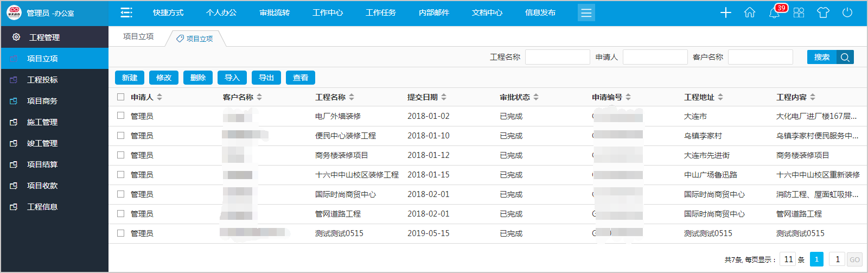Image resolution: width=868 pixels, height=273 pixels.
Task: Open 文档中心 top menu
Action: click(x=487, y=12)
